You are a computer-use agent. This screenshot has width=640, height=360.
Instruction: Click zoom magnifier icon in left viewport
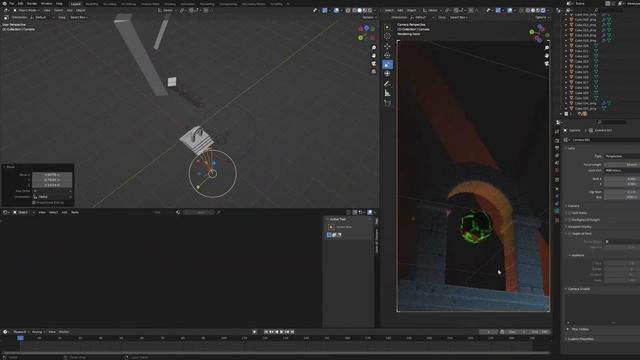[x=373, y=48]
